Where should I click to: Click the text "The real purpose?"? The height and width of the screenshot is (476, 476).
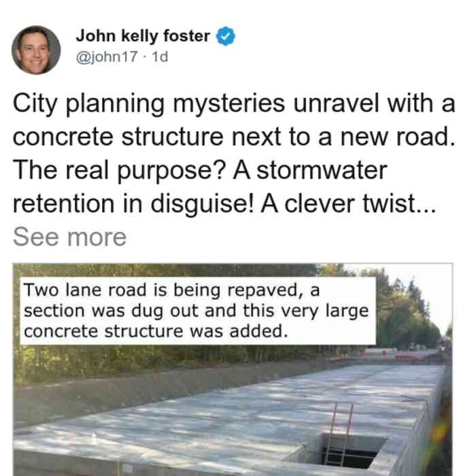pyautogui.click(x=119, y=170)
